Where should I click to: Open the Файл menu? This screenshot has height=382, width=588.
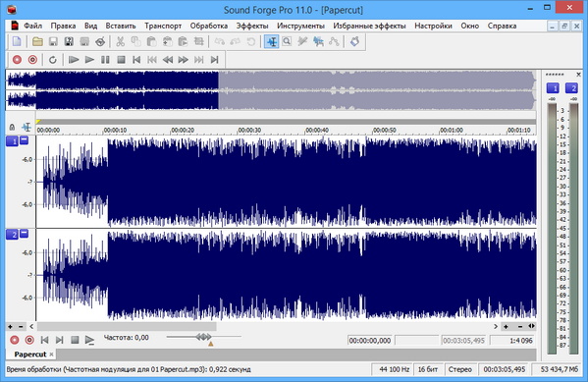pyautogui.click(x=33, y=26)
